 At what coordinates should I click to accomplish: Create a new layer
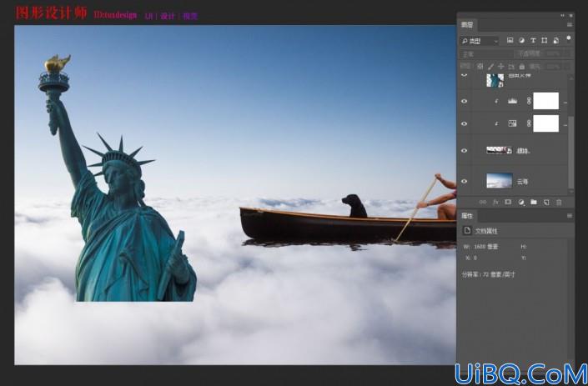[546, 203]
